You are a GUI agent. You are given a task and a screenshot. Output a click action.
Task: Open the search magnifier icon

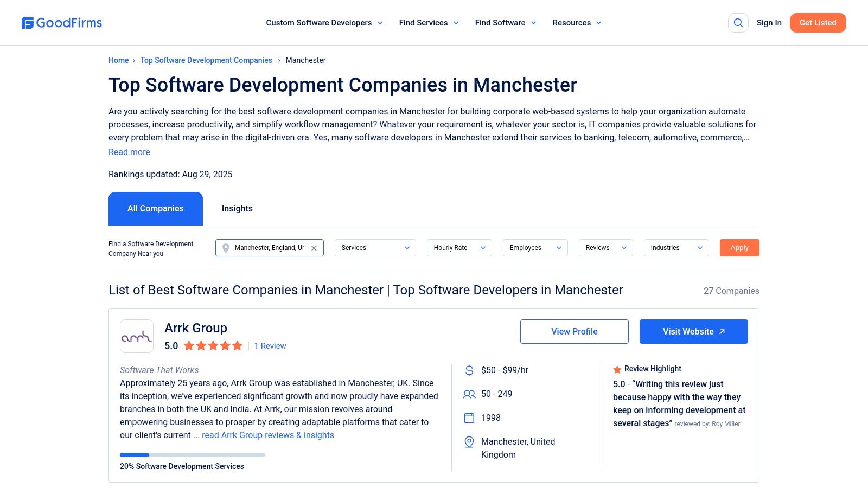click(738, 23)
